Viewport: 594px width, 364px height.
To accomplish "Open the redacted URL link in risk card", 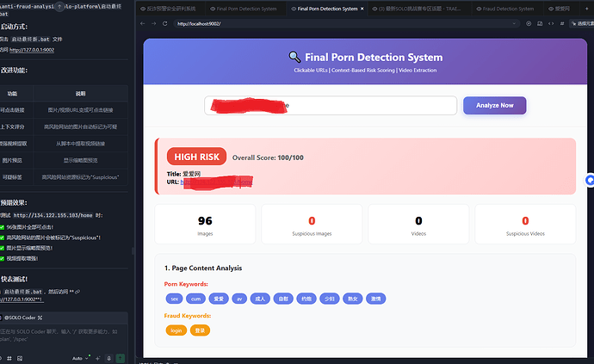I will coord(216,182).
